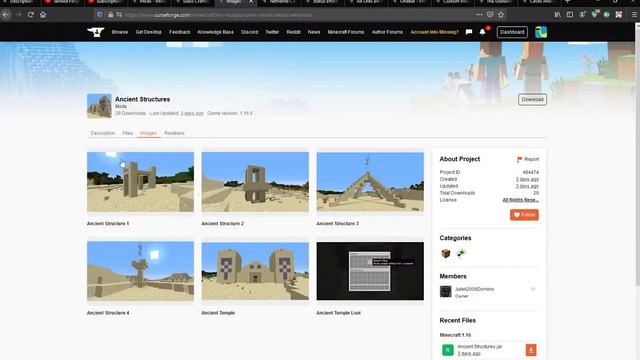Open the page actions three-dots menu
Image resolution: width=640 pixels, height=360 pixels.
(479, 15)
